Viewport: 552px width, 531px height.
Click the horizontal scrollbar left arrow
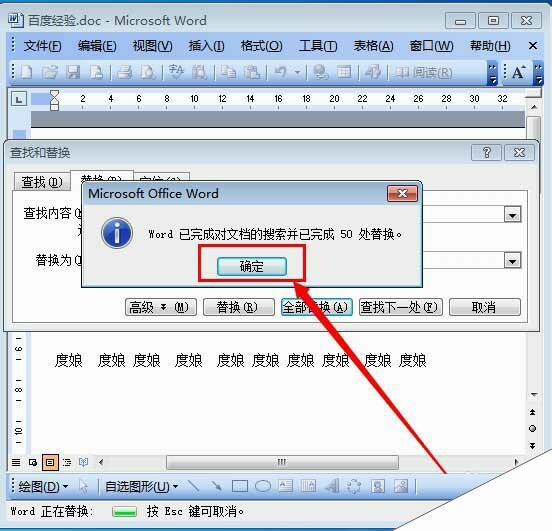(101, 462)
